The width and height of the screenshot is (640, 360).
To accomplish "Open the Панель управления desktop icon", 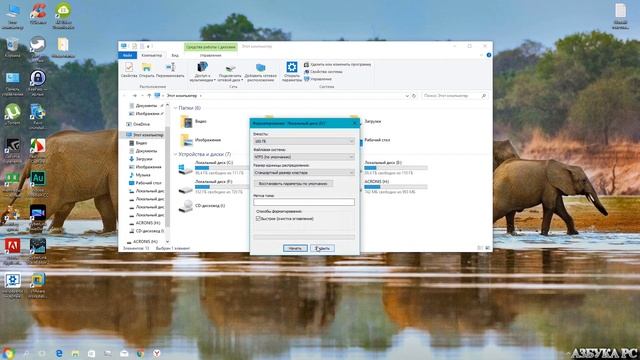I will click(x=13, y=83).
